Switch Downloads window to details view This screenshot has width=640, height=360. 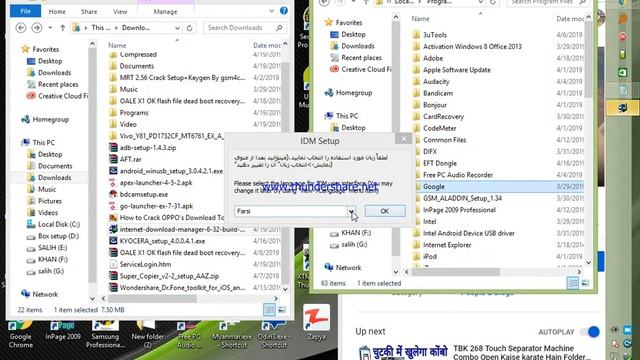click(x=269, y=310)
